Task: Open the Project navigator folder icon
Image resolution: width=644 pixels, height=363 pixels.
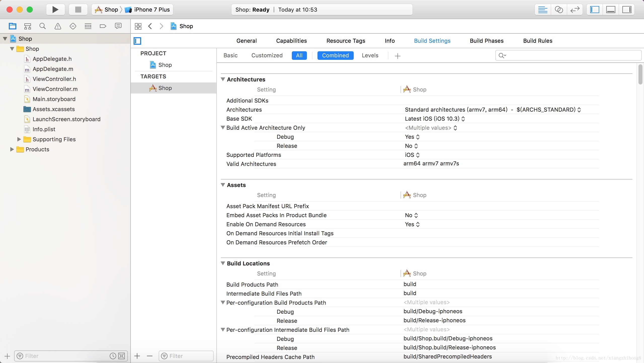Action: 12,26
